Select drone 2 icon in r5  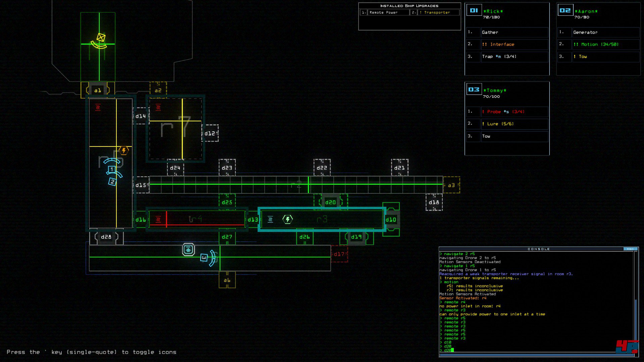click(112, 182)
